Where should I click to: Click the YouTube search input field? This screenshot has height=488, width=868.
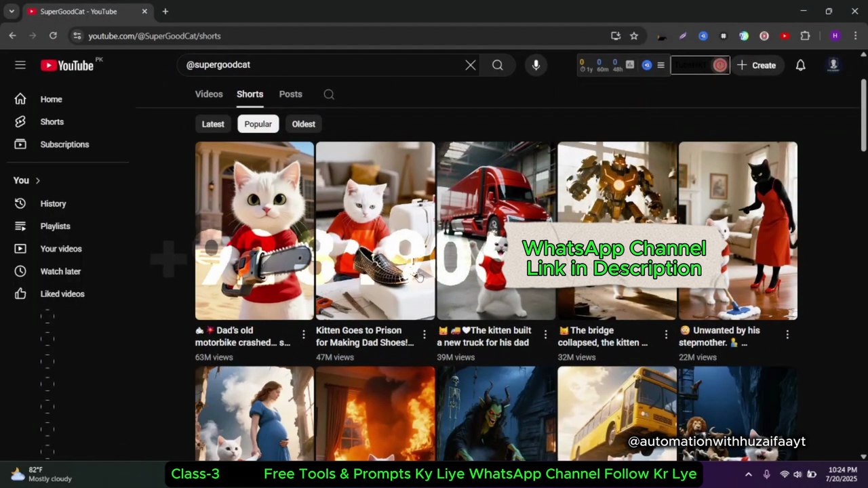(321, 65)
